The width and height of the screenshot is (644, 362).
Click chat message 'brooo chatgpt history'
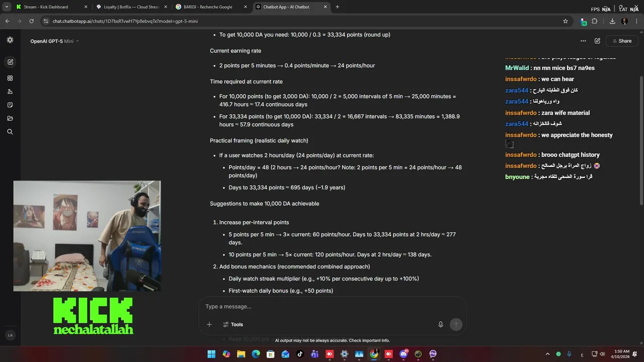coord(571,155)
